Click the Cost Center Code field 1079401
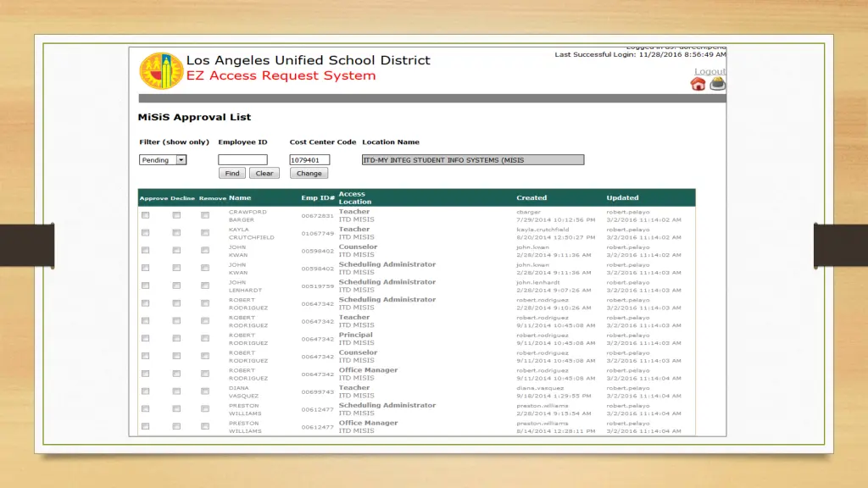This screenshot has width=868, height=488. point(309,160)
